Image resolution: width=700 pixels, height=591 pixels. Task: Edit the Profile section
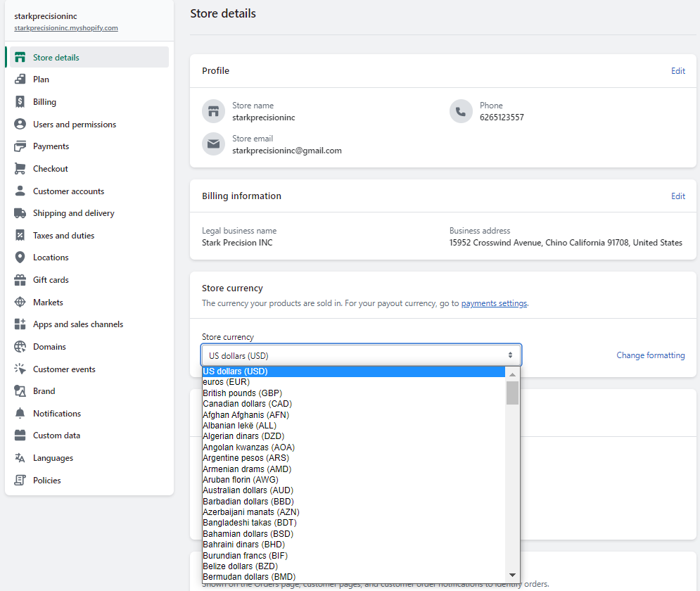(677, 71)
